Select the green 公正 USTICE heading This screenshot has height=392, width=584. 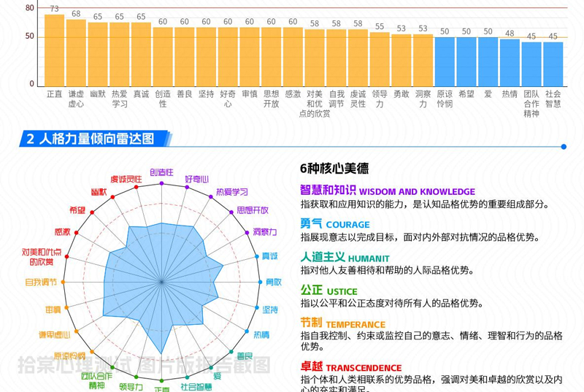coord(328,290)
